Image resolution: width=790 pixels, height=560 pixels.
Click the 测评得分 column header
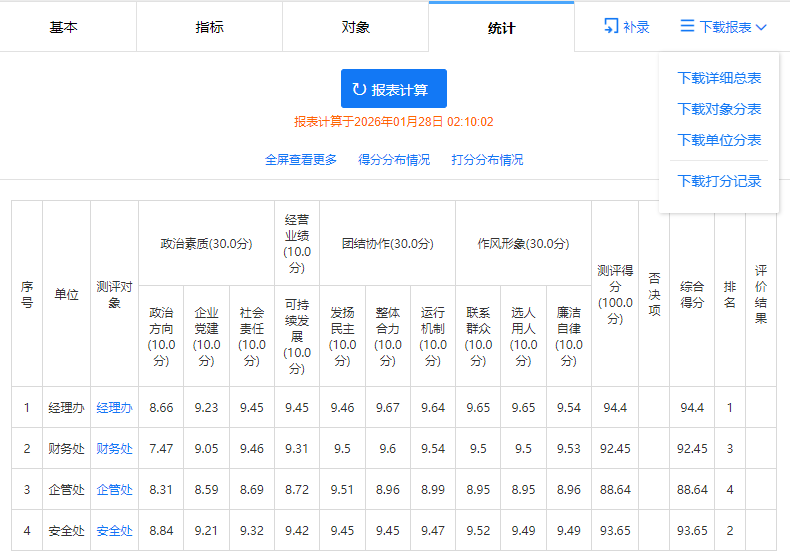point(615,294)
